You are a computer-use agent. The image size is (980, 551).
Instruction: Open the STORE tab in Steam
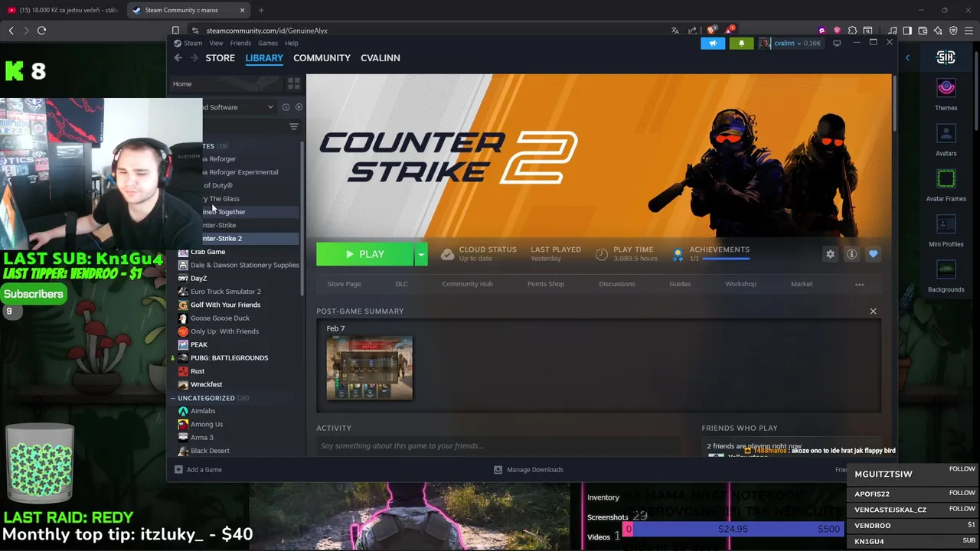point(220,58)
